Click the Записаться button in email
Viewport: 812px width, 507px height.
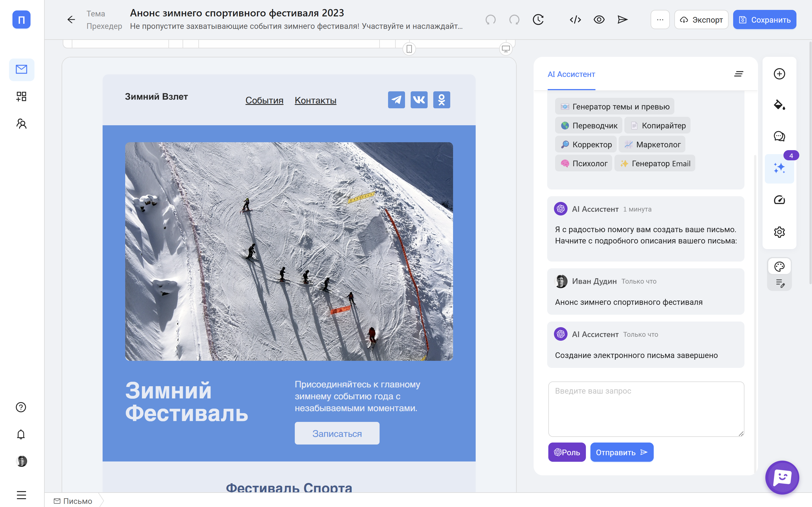click(337, 433)
